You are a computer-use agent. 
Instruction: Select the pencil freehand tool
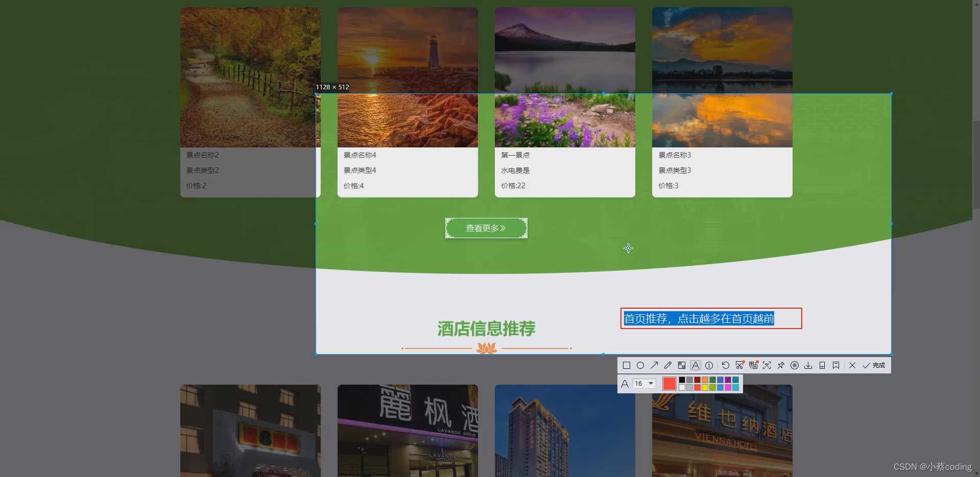668,365
